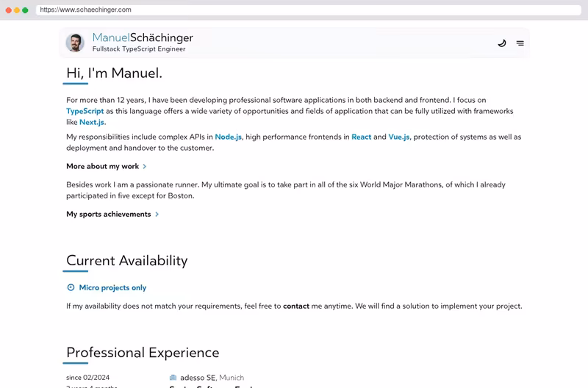This screenshot has height=388, width=588.
Task: Click Fullstack TypeScript Engineer subtitle
Action: coord(139,49)
